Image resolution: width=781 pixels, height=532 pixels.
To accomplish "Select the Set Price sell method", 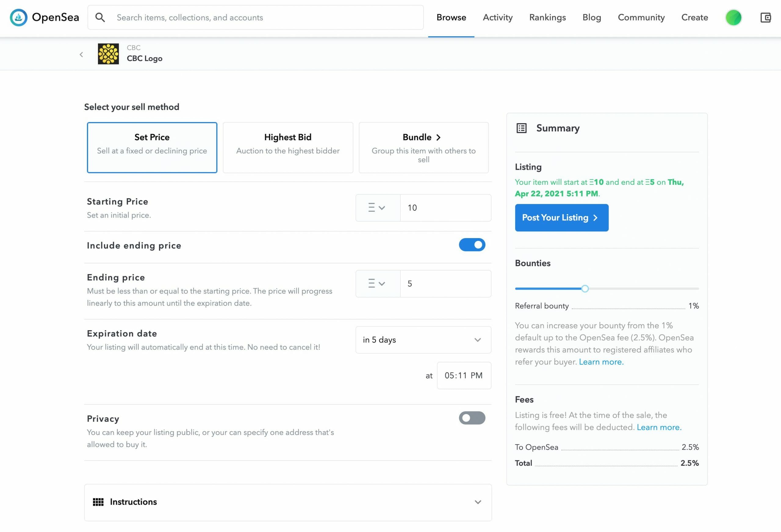I will (x=152, y=148).
